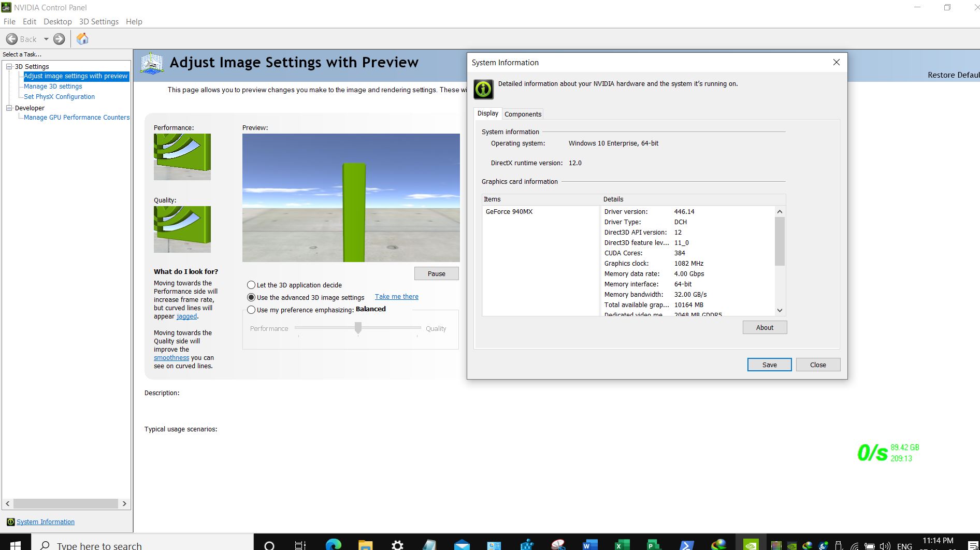Select Adjust image settings with preview item
Image resolution: width=980 pixels, height=550 pixels.
tap(76, 76)
